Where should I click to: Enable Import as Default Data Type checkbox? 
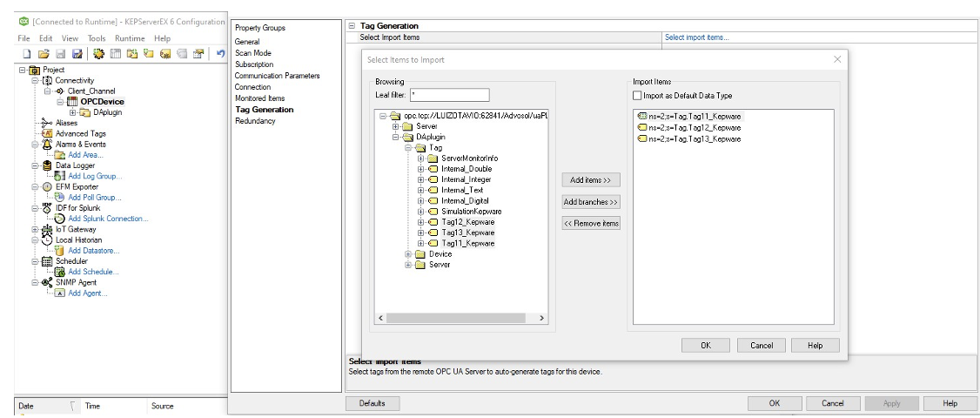pos(637,96)
